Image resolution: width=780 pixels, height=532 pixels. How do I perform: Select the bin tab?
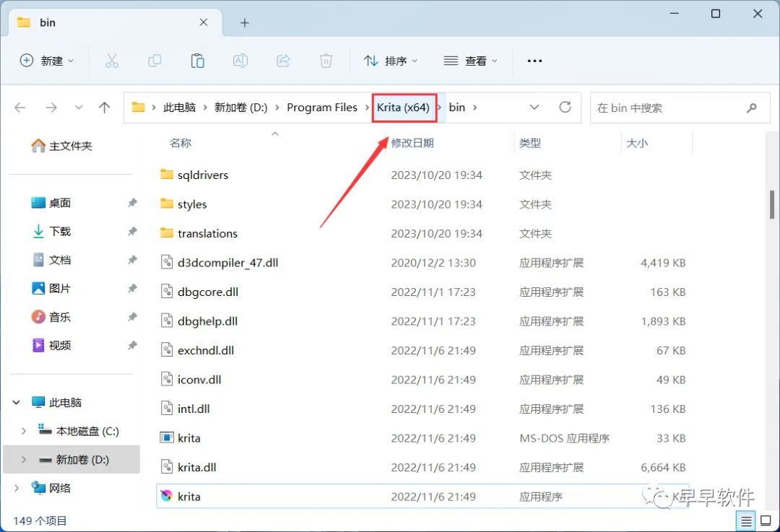point(114,22)
